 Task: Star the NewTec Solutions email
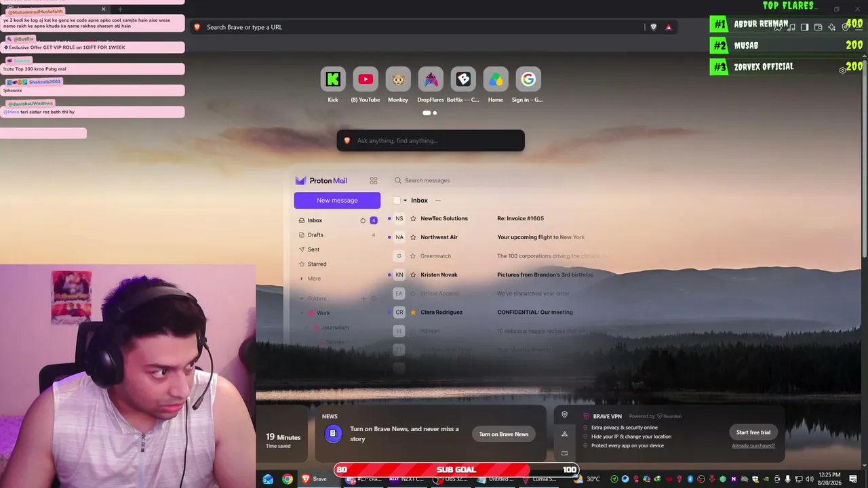pyautogui.click(x=413, y=218)
